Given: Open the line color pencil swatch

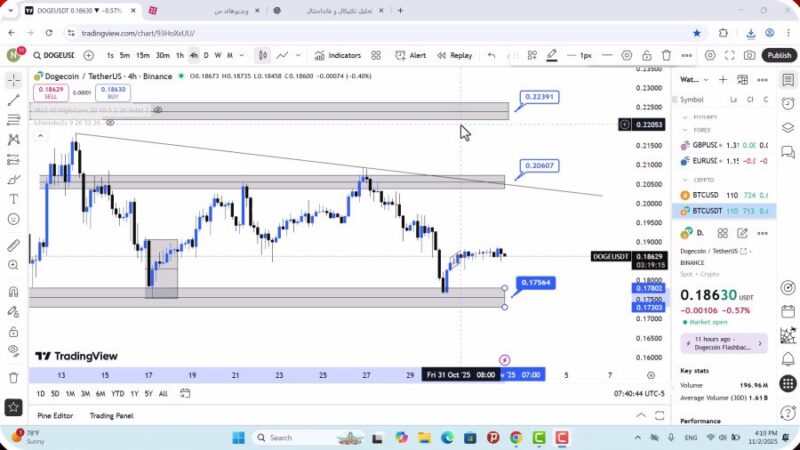Looking at the screenshot, I should 552,55.
